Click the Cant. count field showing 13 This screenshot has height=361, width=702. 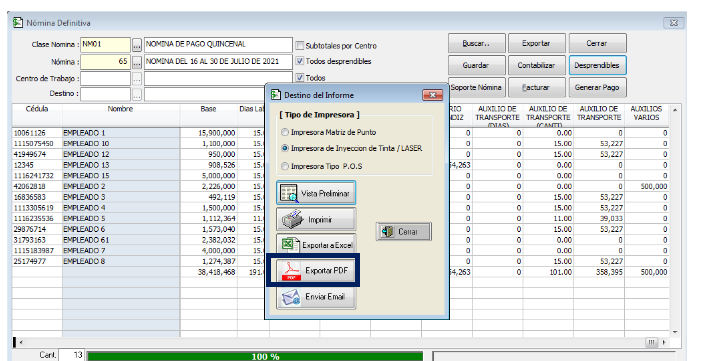[x=72, y=355]
